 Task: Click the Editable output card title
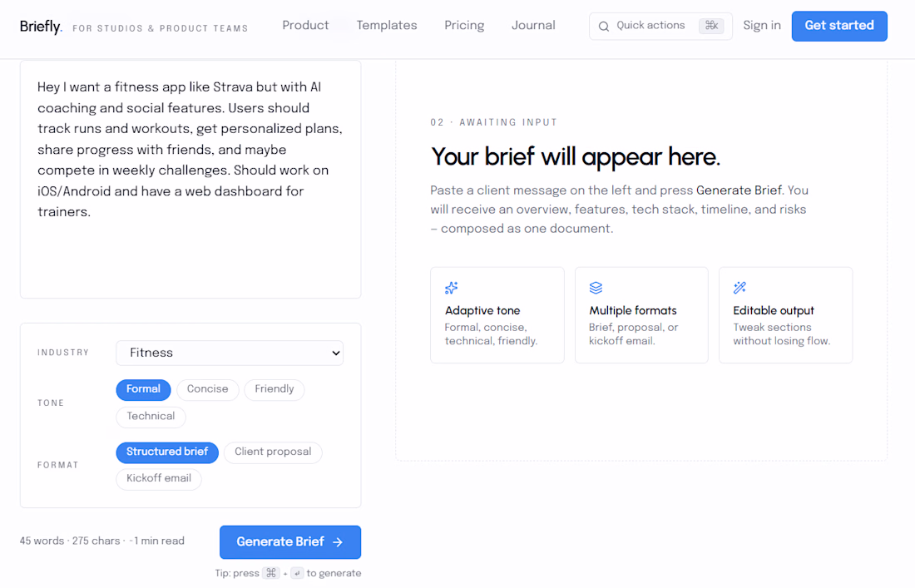click(x=774, y=311)
